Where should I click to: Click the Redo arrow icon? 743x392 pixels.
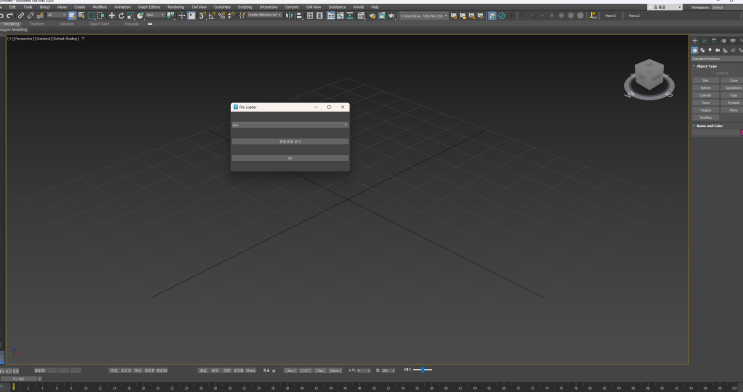point(10,16)
